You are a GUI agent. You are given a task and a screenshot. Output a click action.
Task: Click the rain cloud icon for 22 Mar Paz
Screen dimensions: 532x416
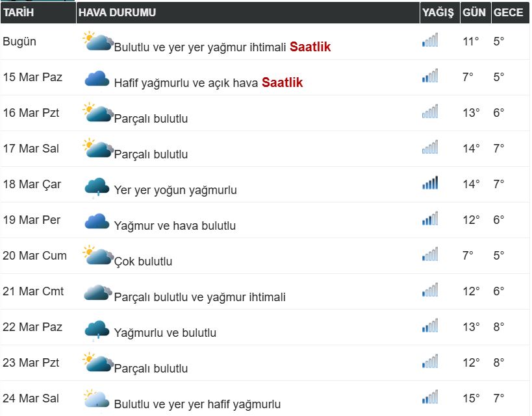click(97, 329)
